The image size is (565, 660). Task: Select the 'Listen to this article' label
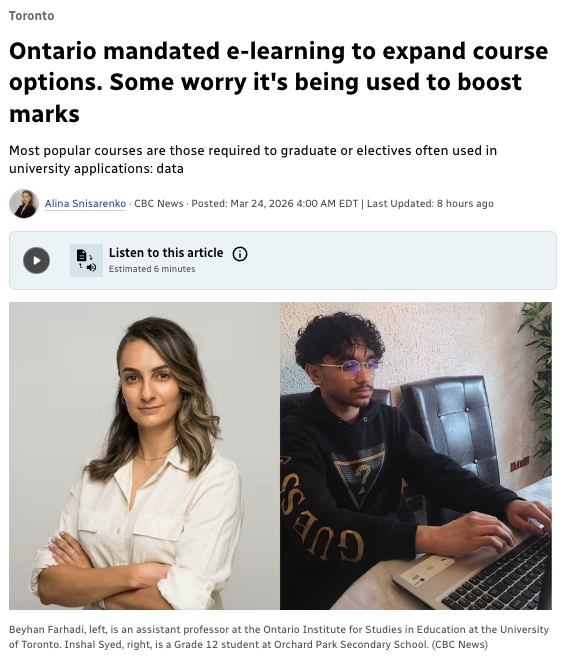pyautogui.click(x=166, y=253)
